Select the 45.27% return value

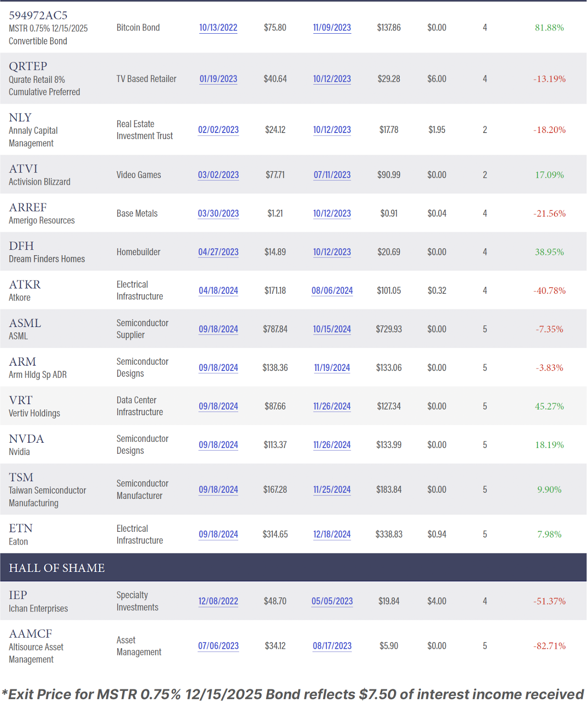[549, 406]
